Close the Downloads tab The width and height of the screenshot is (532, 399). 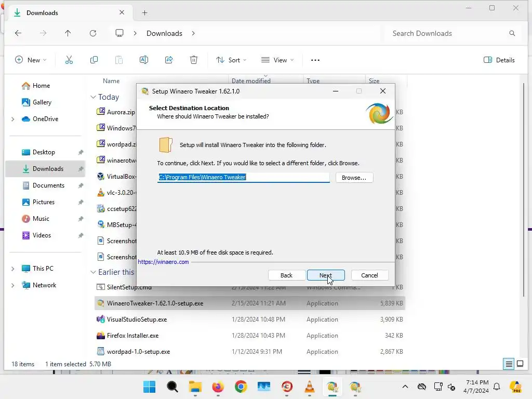coord(122,12)
